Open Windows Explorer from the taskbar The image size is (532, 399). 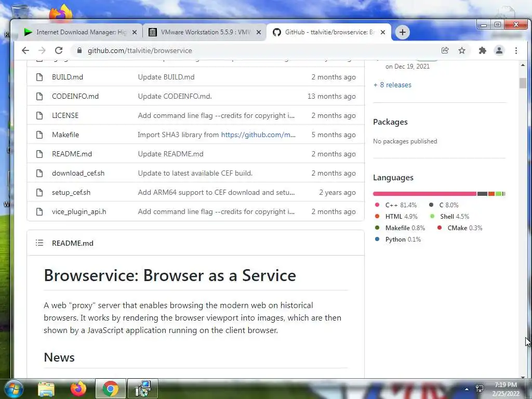tap(46, 389)
